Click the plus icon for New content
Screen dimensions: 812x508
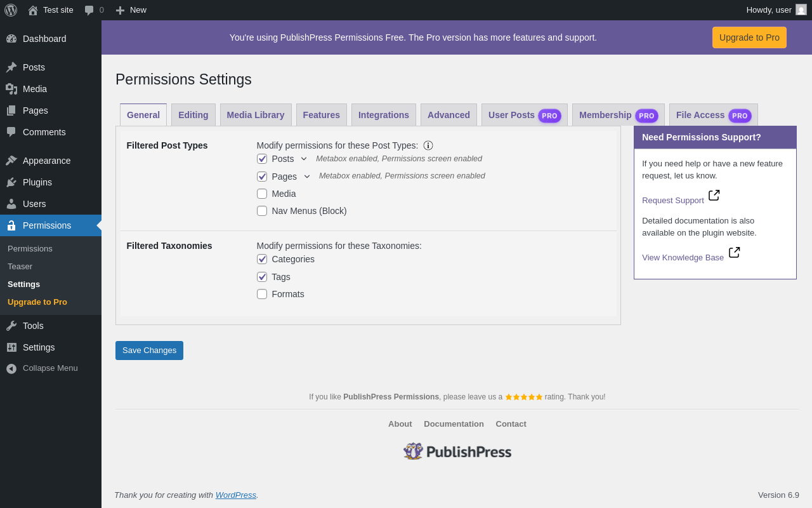(x=120, y=10)
